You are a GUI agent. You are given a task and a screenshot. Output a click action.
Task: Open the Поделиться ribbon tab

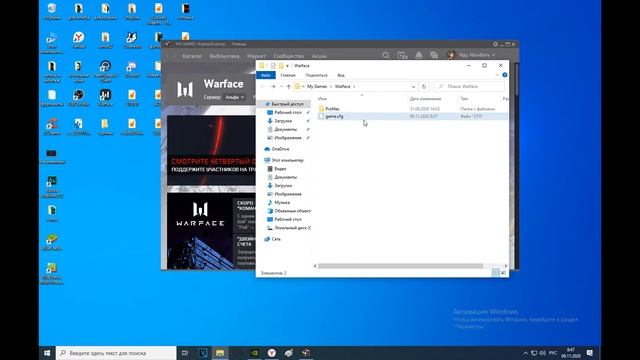(x=316, y=75)
